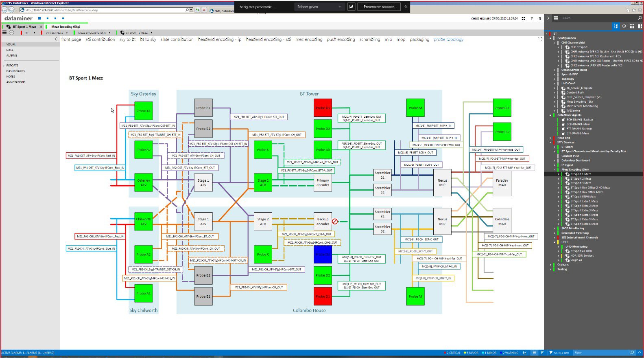
Task: Select ALARMS in the left panel
Action: point(11,55)
